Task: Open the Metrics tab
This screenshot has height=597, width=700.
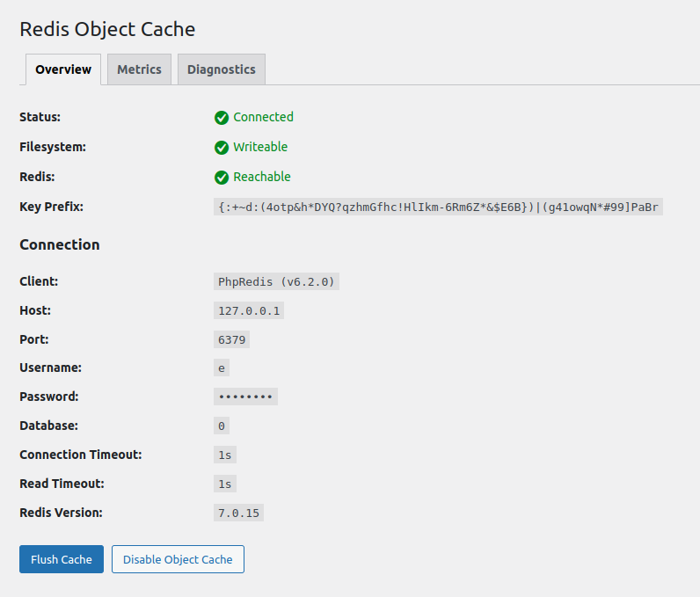Action: click(139, 69)
